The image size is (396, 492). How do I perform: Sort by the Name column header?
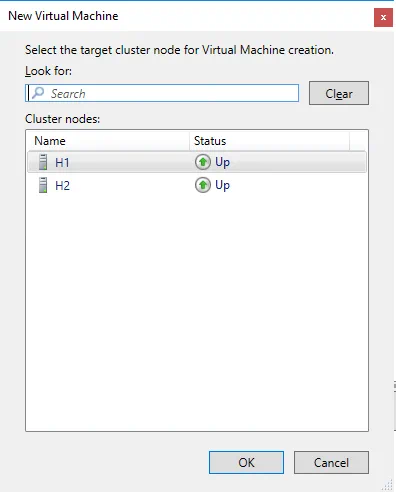pyautogui.click(x=108, y=141)
